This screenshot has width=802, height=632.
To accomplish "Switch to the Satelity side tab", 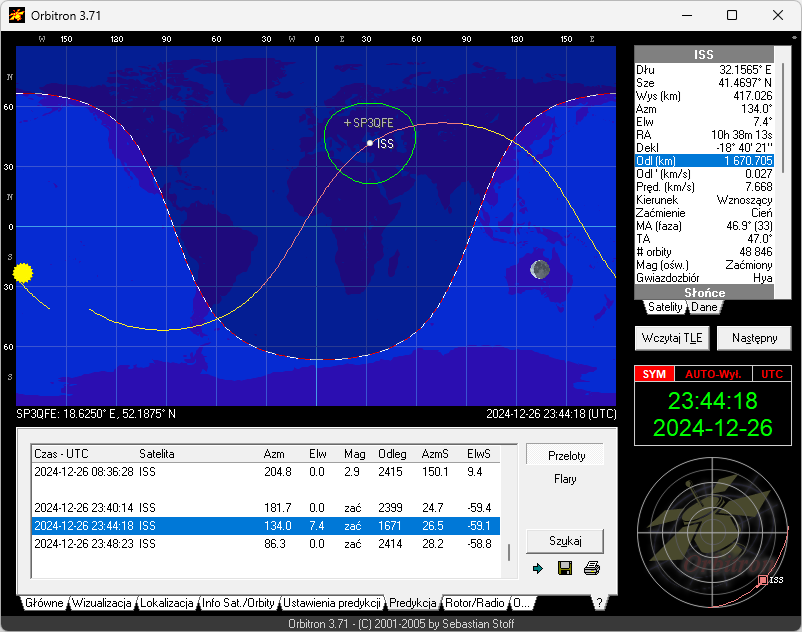I will pyautogui.click(x=665, y=307).
